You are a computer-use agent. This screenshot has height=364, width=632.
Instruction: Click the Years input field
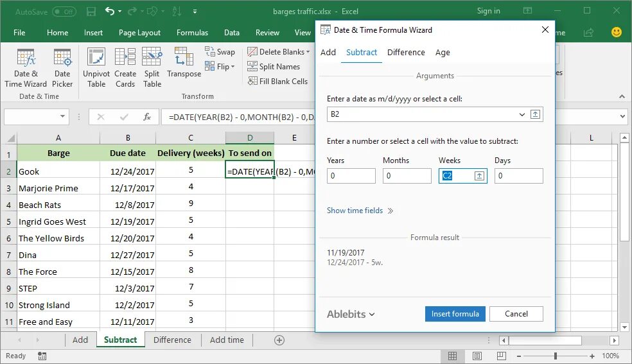click(x=351, y=175)
